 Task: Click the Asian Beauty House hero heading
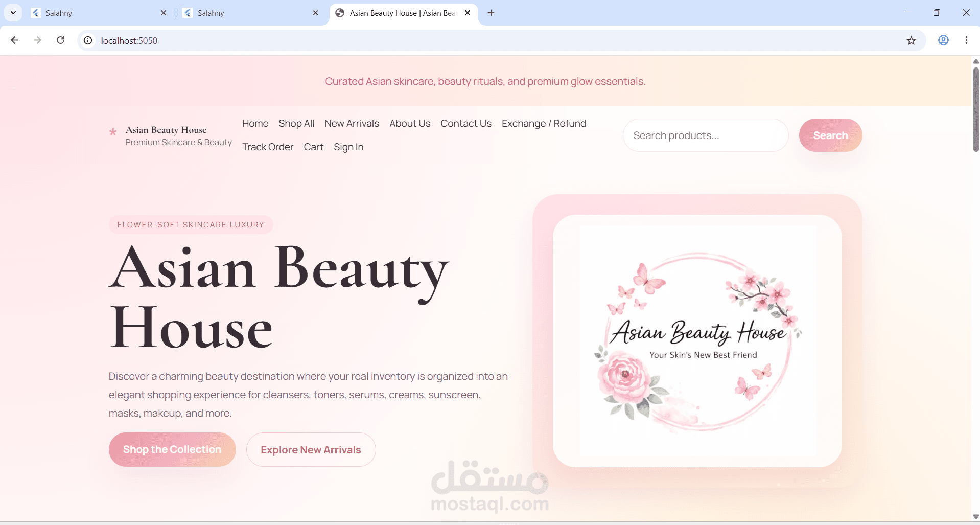[x=279, y=298]
